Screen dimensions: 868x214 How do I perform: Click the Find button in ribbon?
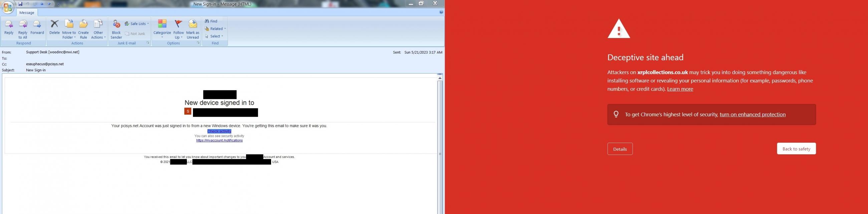click(211, 21)
